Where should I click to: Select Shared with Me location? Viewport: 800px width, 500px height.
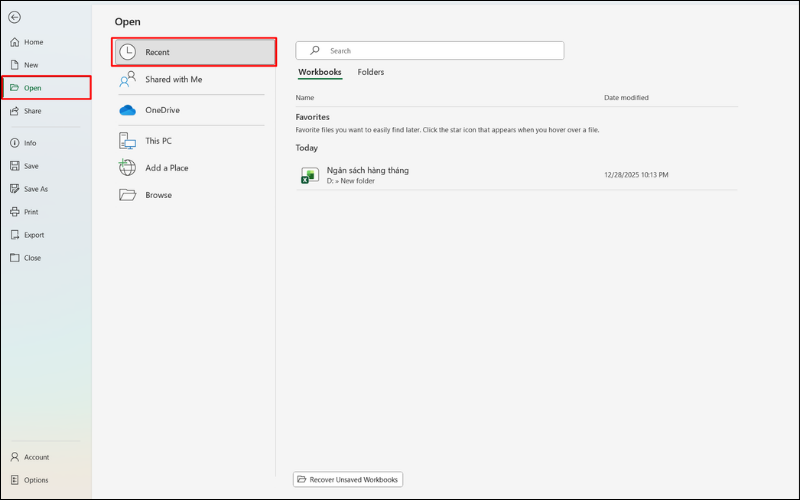pyautogui.click(x=194, y=79)
